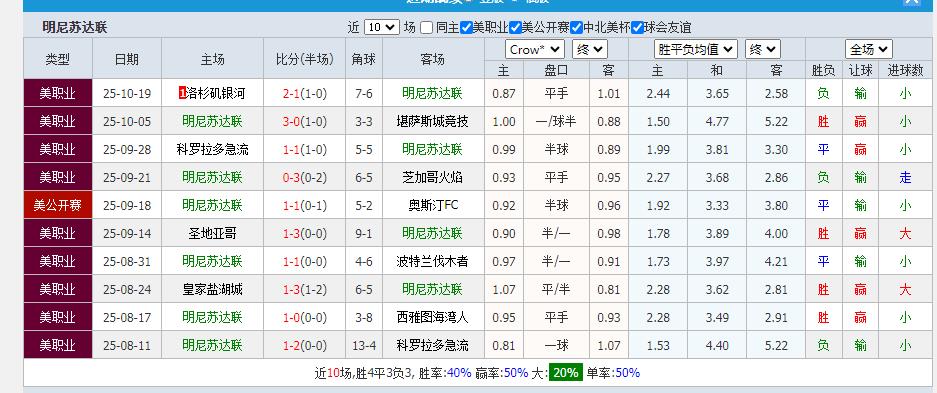The width and height of the screenshot is (937, 393).
Task: Open 芝加哥火焰 team link
Action: tap(433, 177)
